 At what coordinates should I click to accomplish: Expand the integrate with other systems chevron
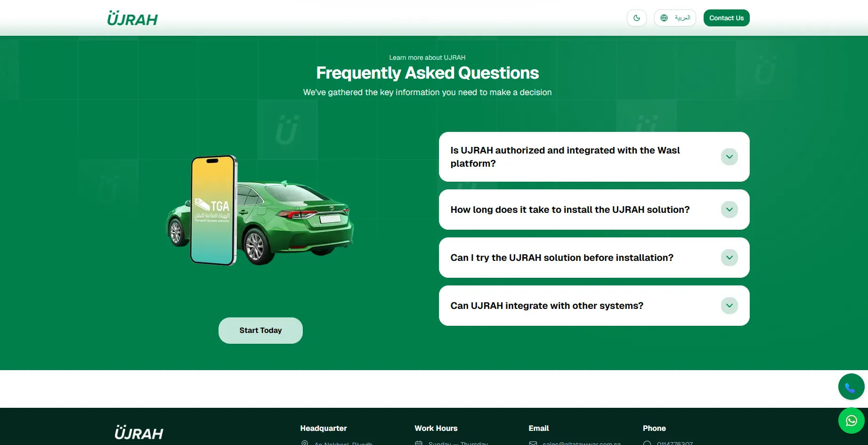729,306
